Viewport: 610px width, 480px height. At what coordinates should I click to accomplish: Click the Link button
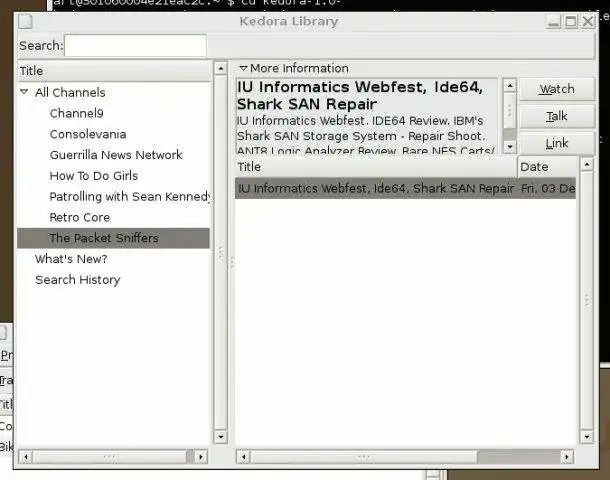click(557, 143)
